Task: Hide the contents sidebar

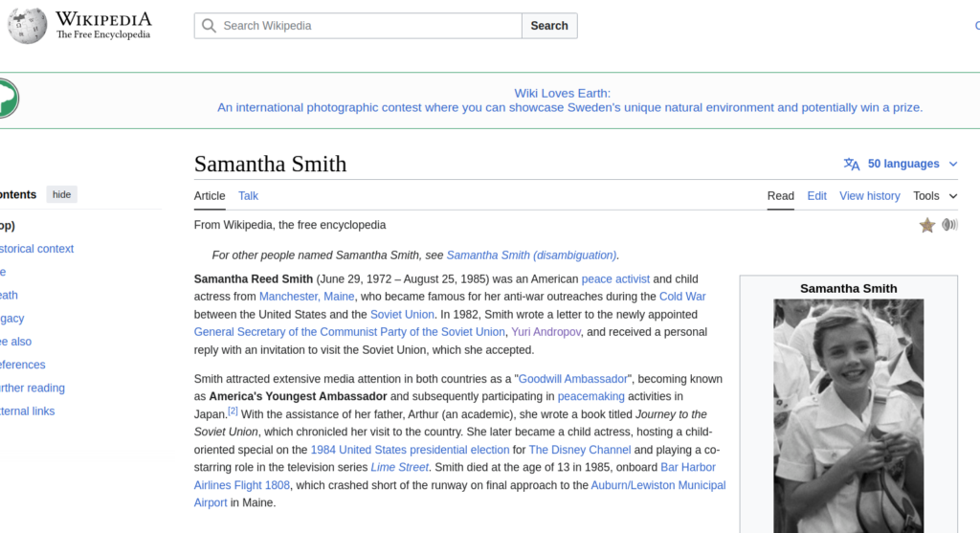Action: click(x=61, y=195)
